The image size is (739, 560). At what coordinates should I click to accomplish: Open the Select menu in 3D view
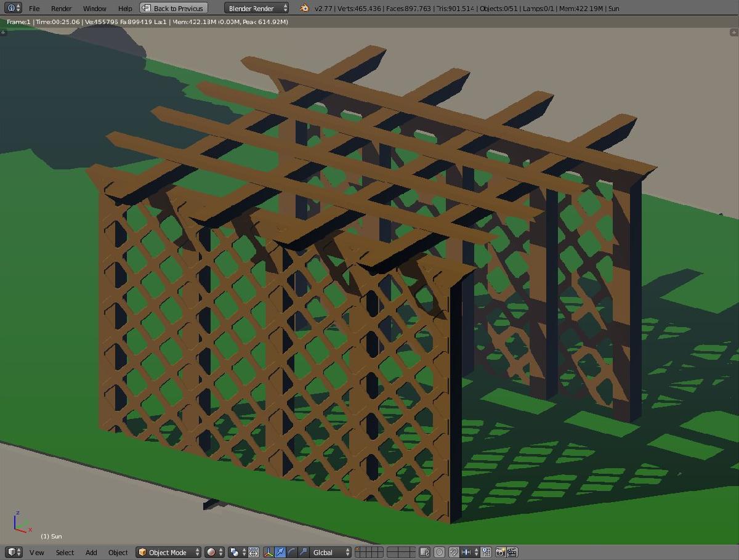[65, 553]
